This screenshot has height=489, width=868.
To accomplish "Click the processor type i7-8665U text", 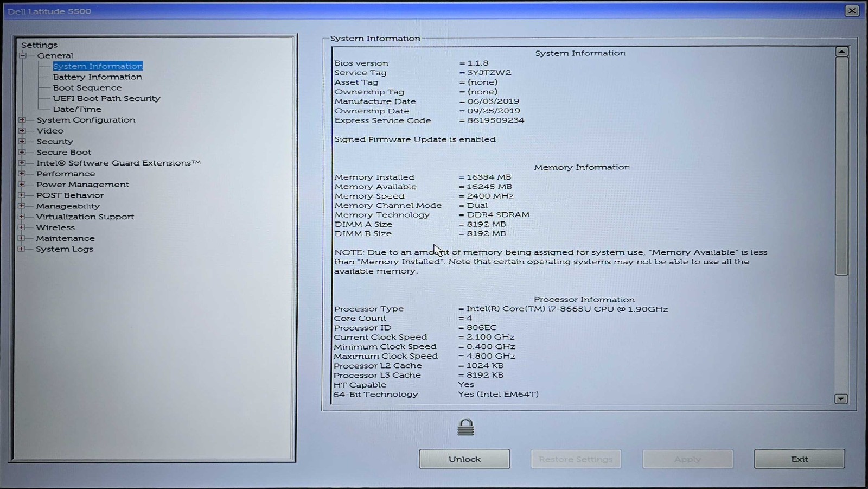I will [567, 309].
